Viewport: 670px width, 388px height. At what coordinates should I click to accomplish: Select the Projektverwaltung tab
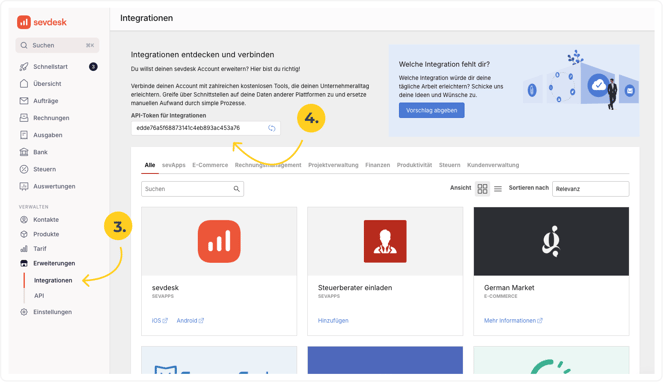[333, 165]
